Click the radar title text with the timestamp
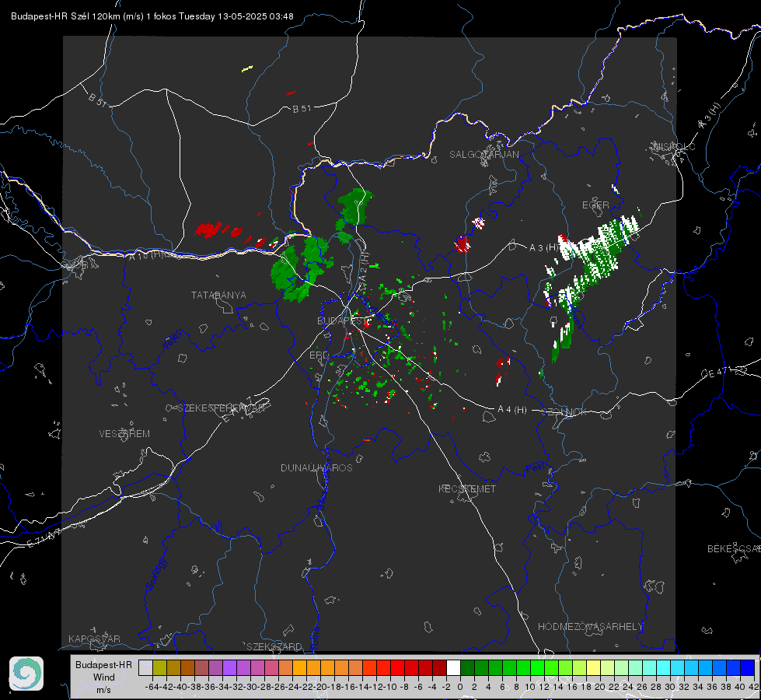 coord(152,16)
